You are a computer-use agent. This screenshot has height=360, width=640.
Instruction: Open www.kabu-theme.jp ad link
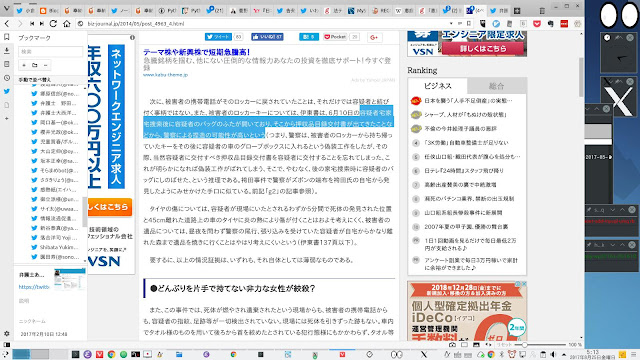coord(165,75)
